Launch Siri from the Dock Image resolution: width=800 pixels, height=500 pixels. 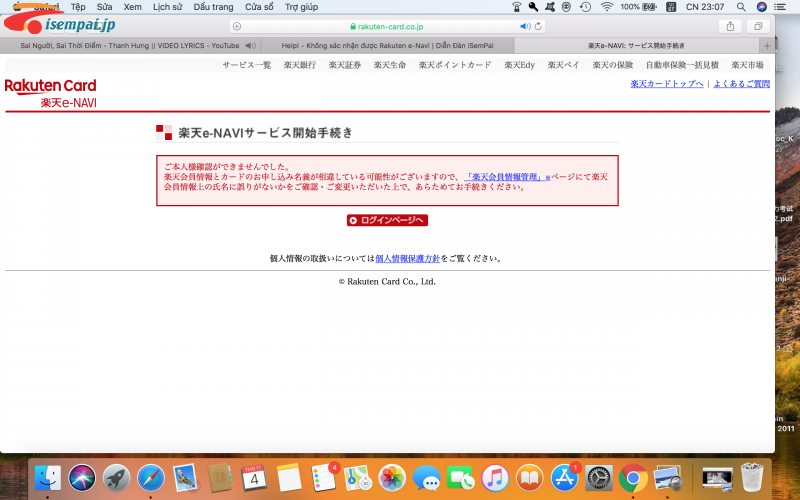(82, 478)
